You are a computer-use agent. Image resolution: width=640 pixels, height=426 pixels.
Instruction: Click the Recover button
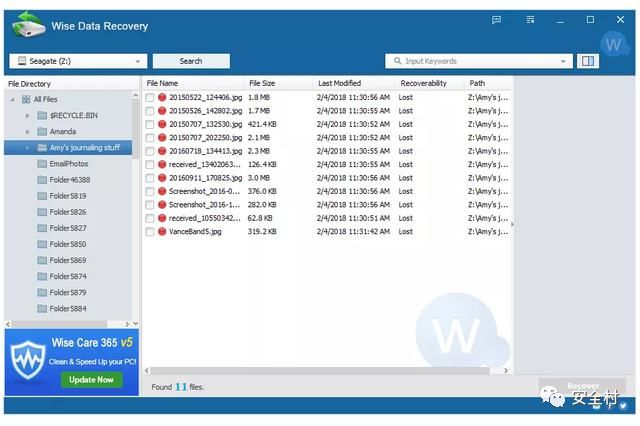coord(582,386)
